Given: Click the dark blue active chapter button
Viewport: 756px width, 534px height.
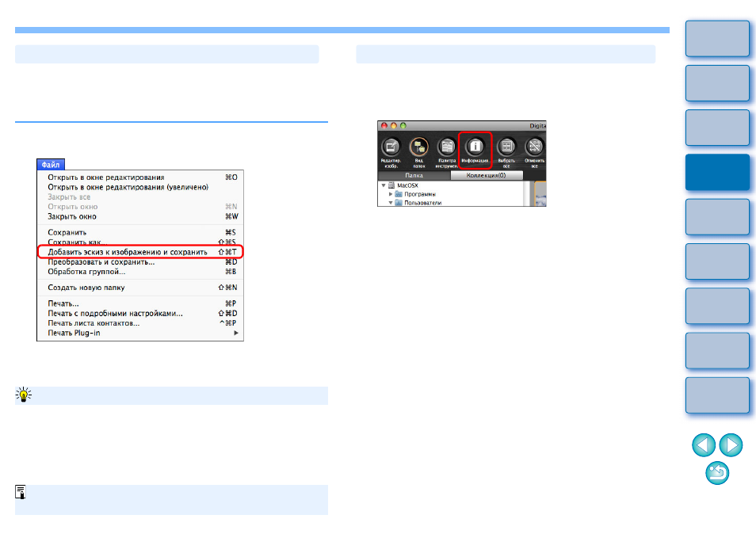Looking at the screenshot, I should coord(717,173).
